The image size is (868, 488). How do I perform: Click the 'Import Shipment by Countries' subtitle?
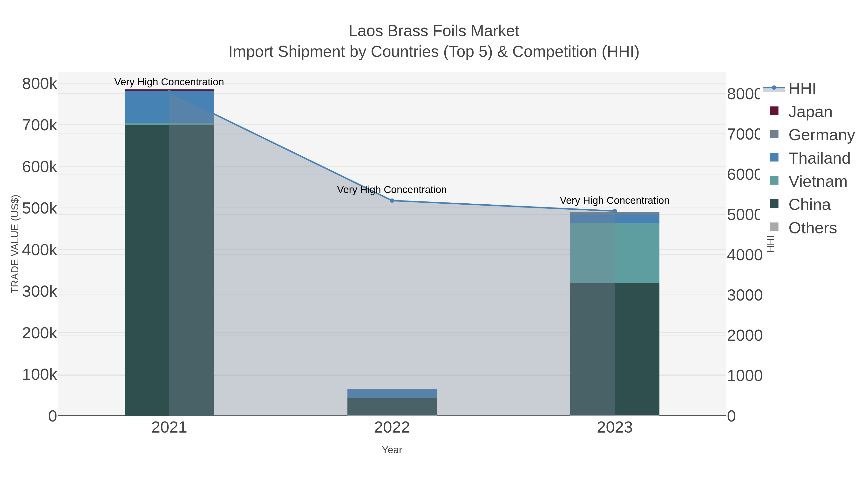[x=434, y=52]
